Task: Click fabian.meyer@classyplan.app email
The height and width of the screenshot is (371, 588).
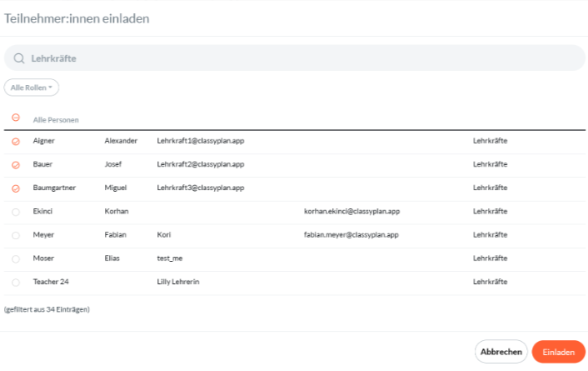Action: pyautogui.click(x=351, y=235)
